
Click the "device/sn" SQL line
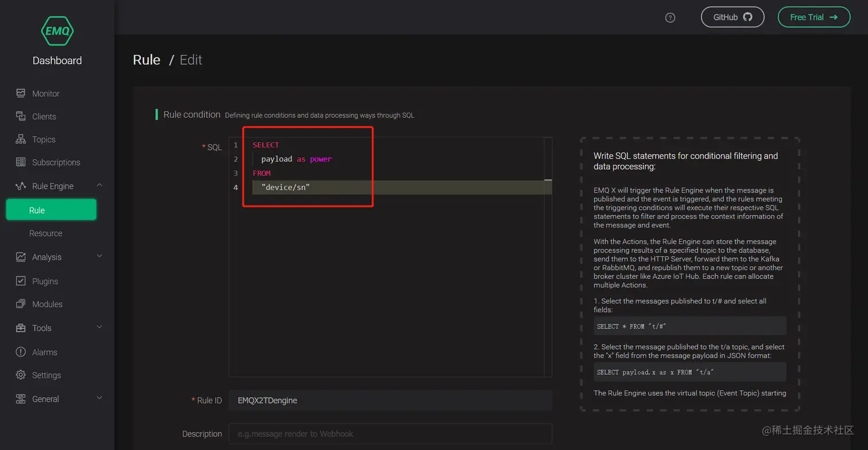(285, 187)
